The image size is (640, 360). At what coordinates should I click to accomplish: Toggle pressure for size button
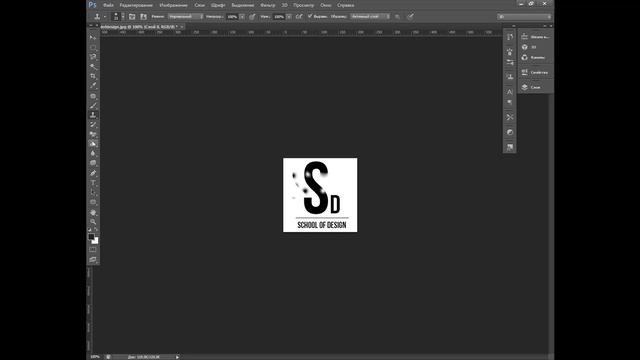(x=410, y=16)
